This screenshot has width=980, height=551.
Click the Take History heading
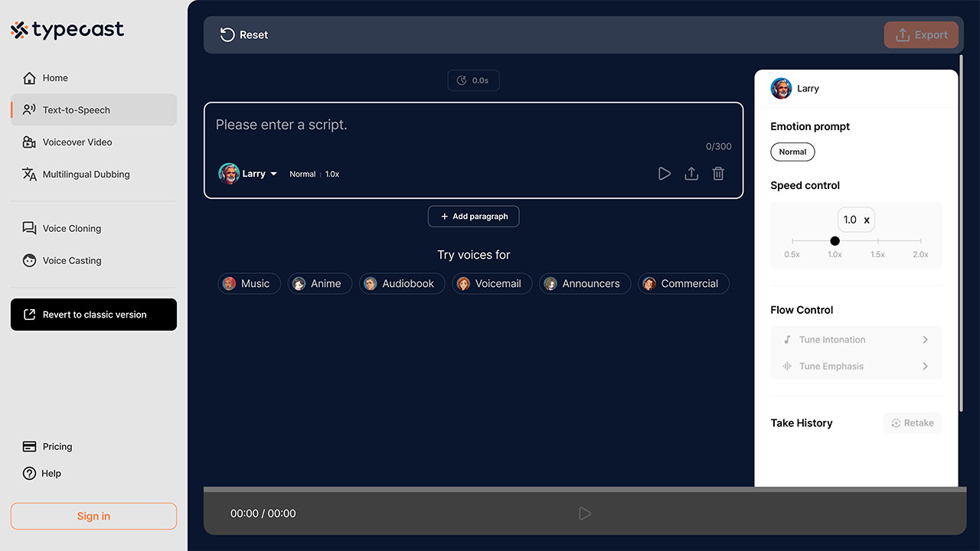802,423
